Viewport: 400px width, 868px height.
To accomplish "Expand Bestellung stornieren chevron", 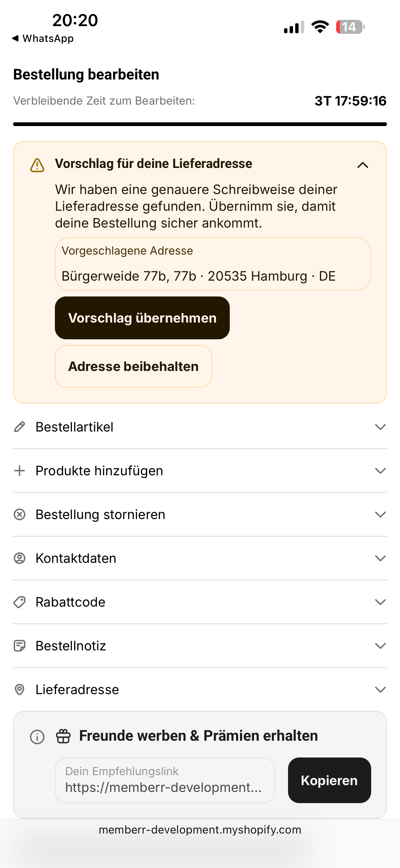I will 380,514.
